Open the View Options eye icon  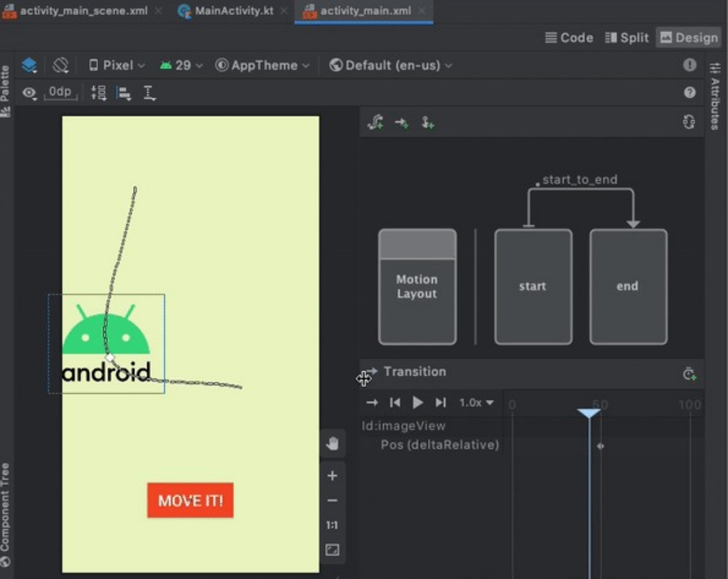(28, 92)
